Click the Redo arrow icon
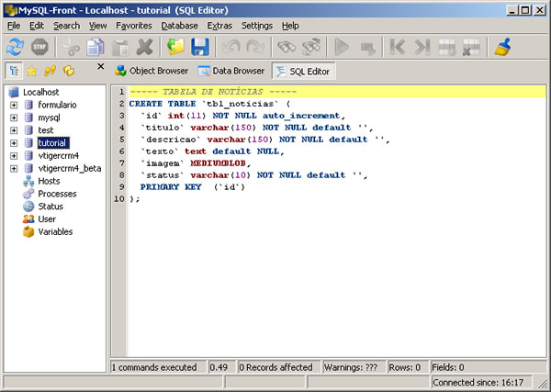 click(x=255, y=47)
